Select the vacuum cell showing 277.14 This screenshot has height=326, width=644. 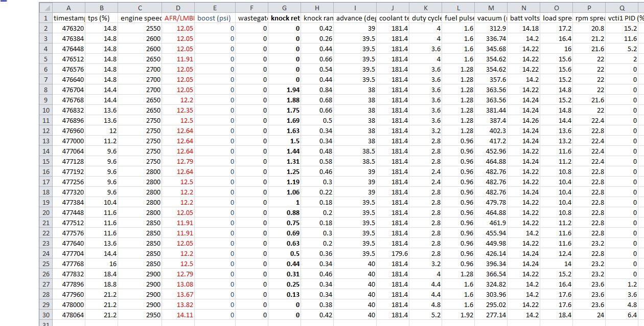[x=491, y=315]
